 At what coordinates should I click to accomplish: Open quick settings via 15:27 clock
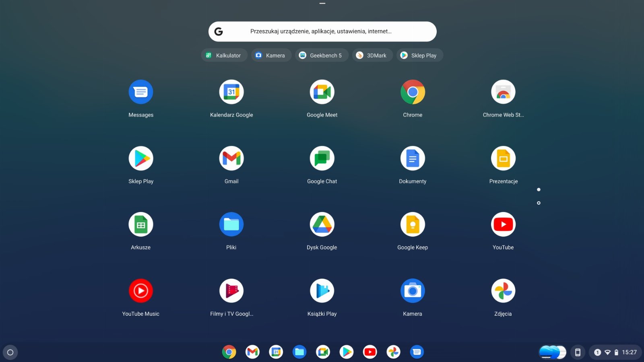point(629,352)
